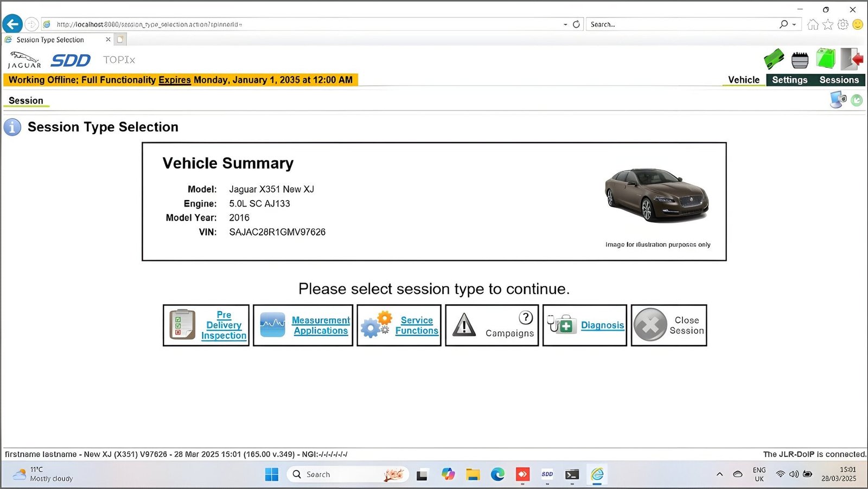Open the Measurement Applications link
Screen dimensions: 868x489
pos(321,325)
